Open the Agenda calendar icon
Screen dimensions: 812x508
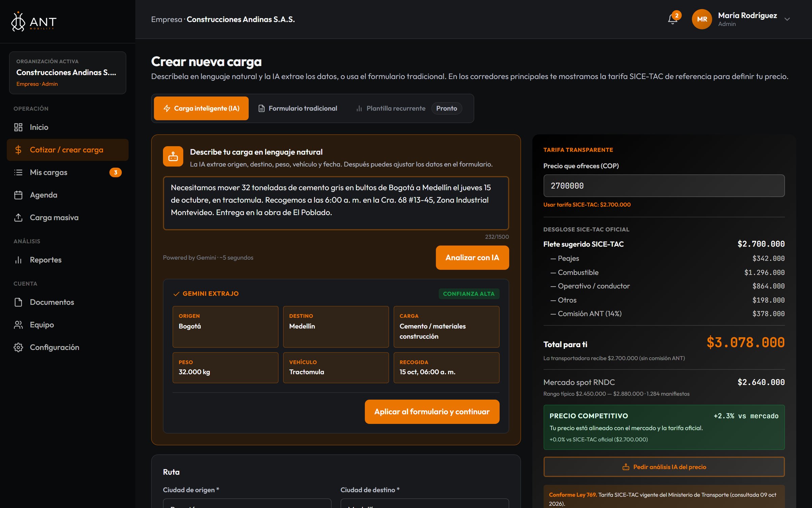pyautogui.click(x=18, y=195)
